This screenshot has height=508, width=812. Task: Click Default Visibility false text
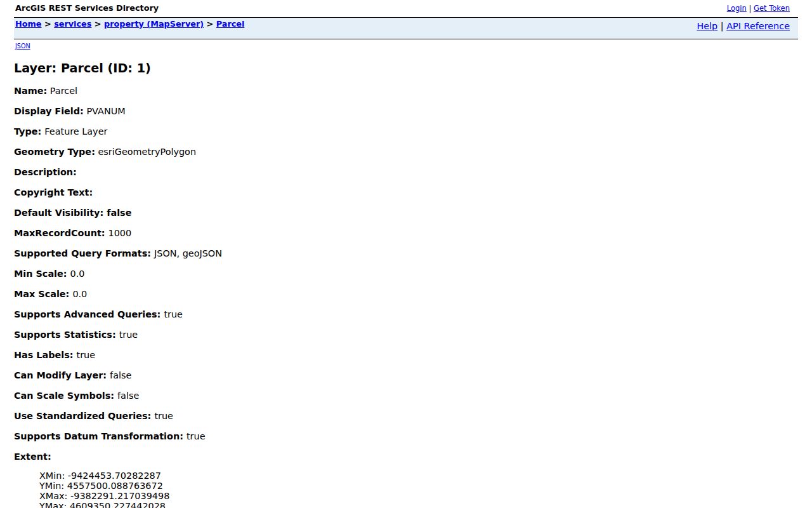coord(73,213)
